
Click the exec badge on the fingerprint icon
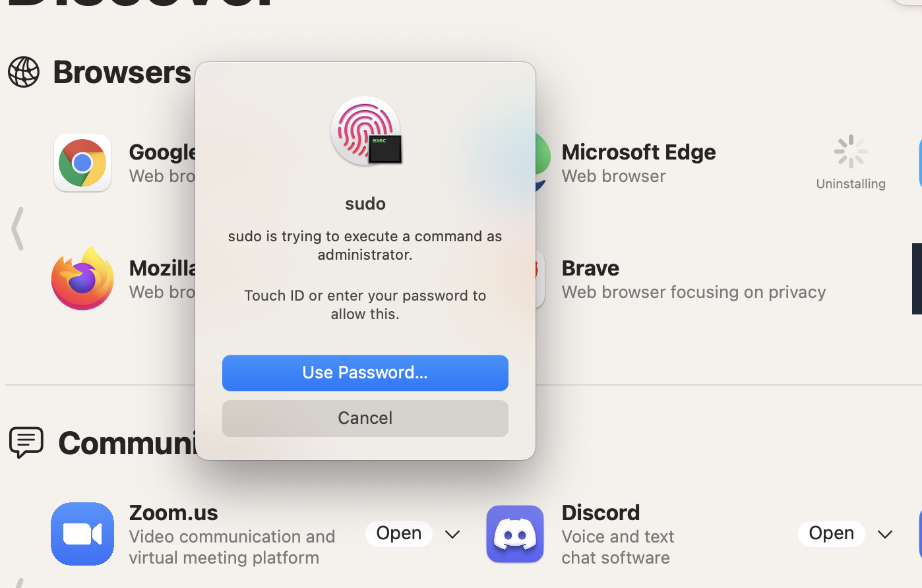tap(383, 148)
